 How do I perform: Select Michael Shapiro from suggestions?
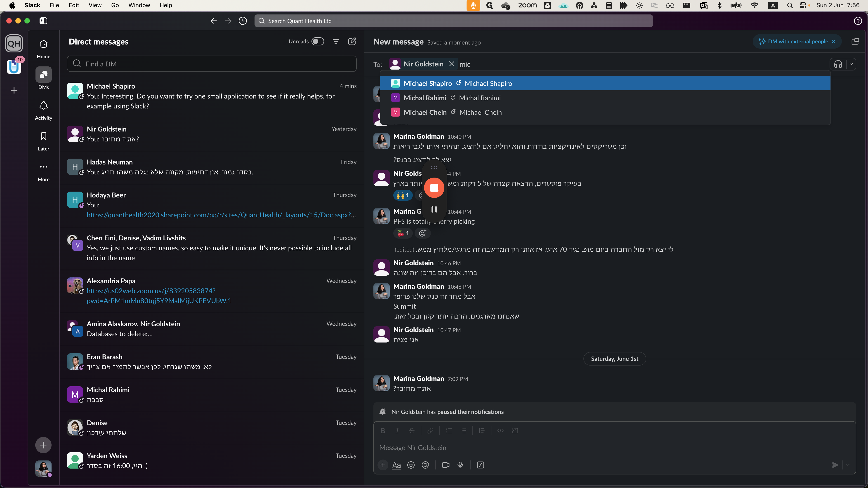click(605, 83)
